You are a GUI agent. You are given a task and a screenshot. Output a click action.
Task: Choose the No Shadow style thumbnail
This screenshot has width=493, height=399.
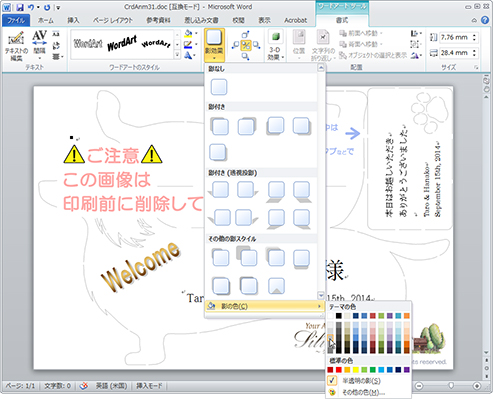pyautogui.click(x=219, y=87)
